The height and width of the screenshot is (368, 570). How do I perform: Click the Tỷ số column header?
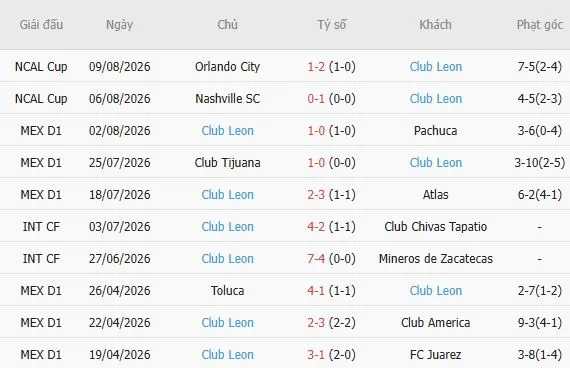coord(332,25)
